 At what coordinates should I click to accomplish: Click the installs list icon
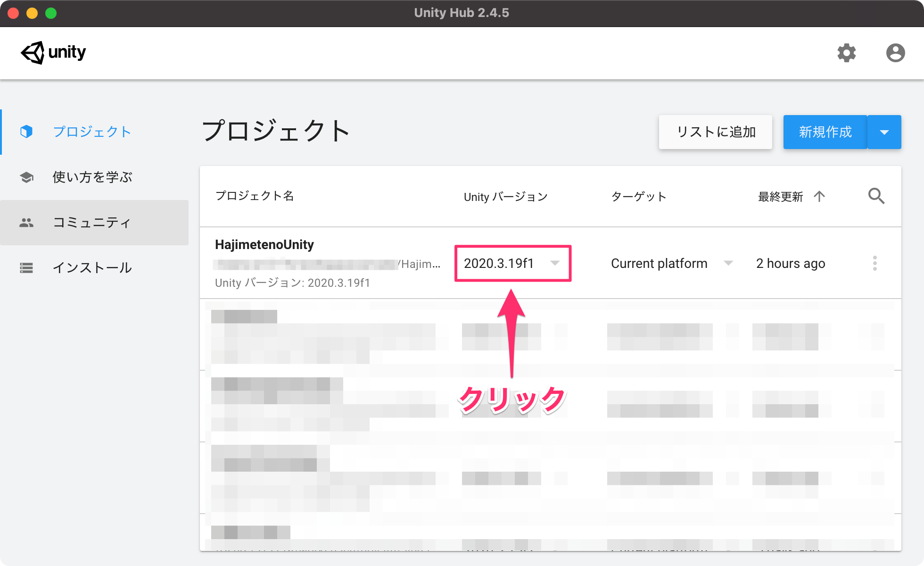coord(26,268)
